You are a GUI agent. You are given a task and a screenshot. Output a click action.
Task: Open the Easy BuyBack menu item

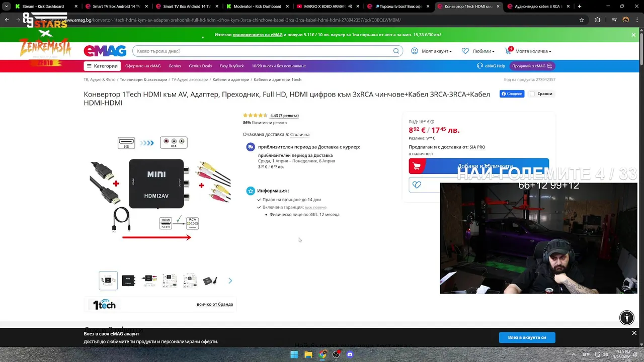coord(232,66)
